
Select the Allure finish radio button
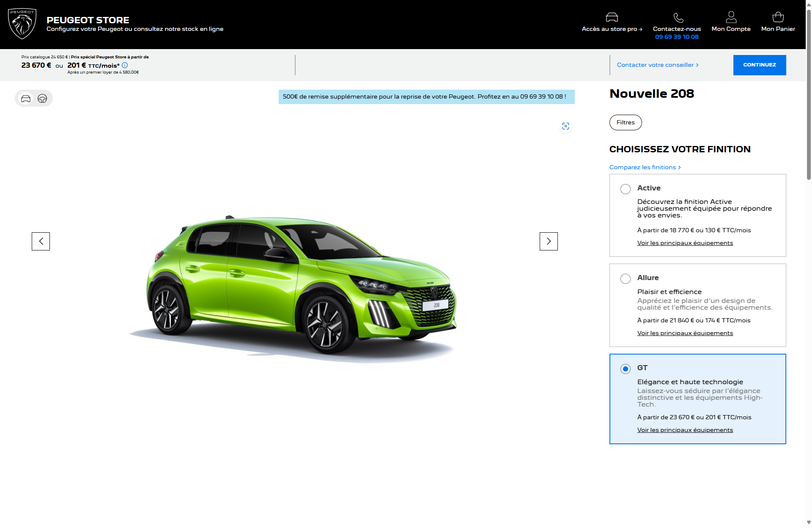click(625, 279)
